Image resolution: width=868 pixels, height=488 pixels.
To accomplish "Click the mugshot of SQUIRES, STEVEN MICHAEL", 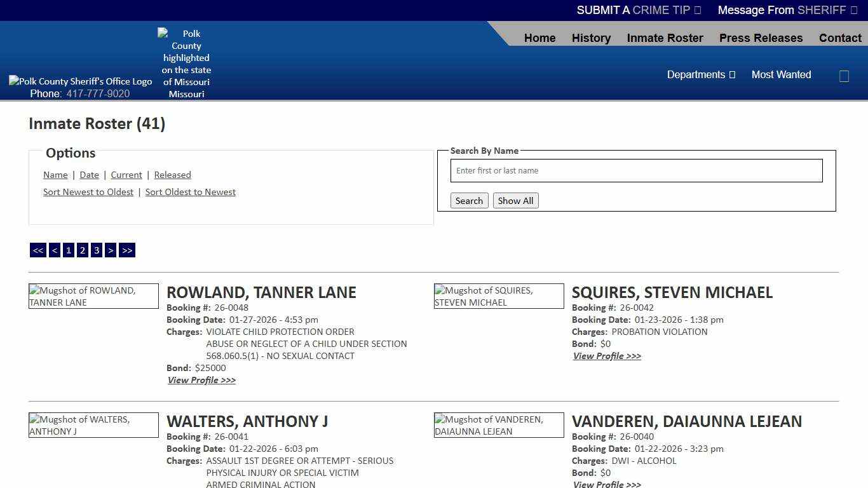I will coord(498,296).
